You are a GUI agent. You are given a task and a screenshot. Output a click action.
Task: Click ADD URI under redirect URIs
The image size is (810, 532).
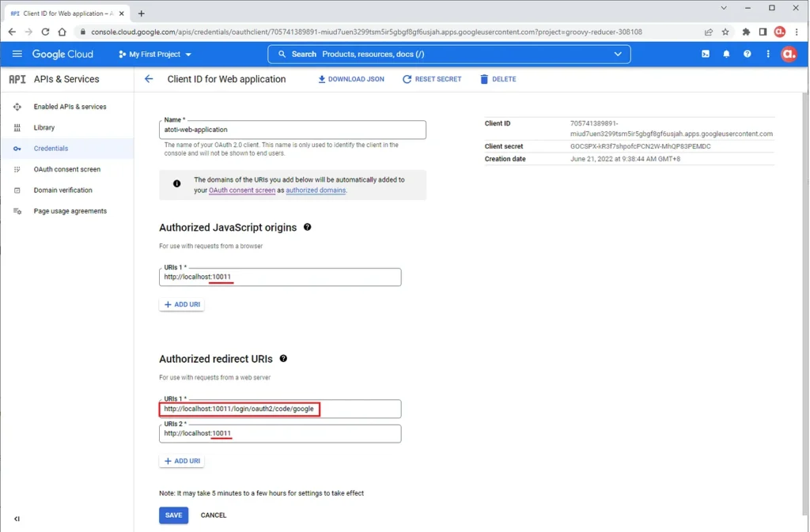(x=182, y=461)
